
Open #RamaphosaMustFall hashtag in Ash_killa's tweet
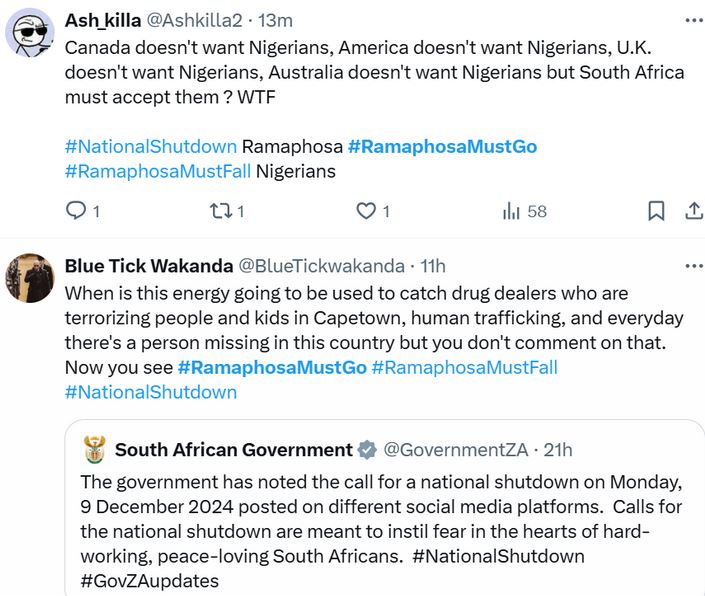157,171
